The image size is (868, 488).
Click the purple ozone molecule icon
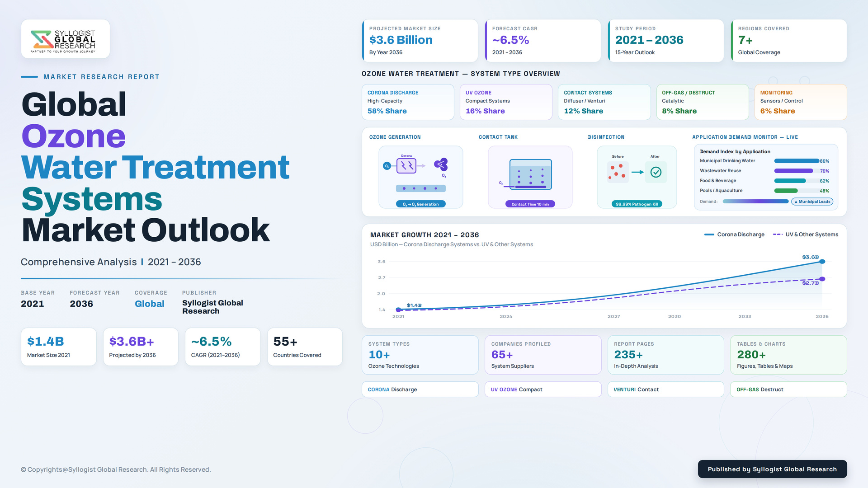[441, 164]
